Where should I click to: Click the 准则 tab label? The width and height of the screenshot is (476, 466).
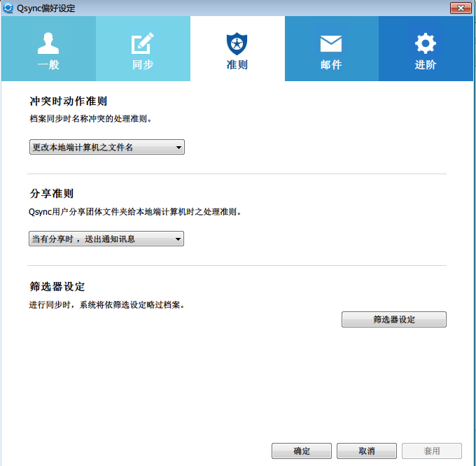[237, 64]
